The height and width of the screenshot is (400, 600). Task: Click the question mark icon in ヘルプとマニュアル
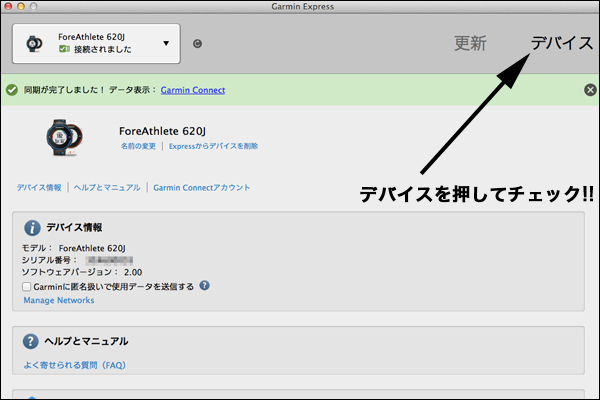coord(31,341)
